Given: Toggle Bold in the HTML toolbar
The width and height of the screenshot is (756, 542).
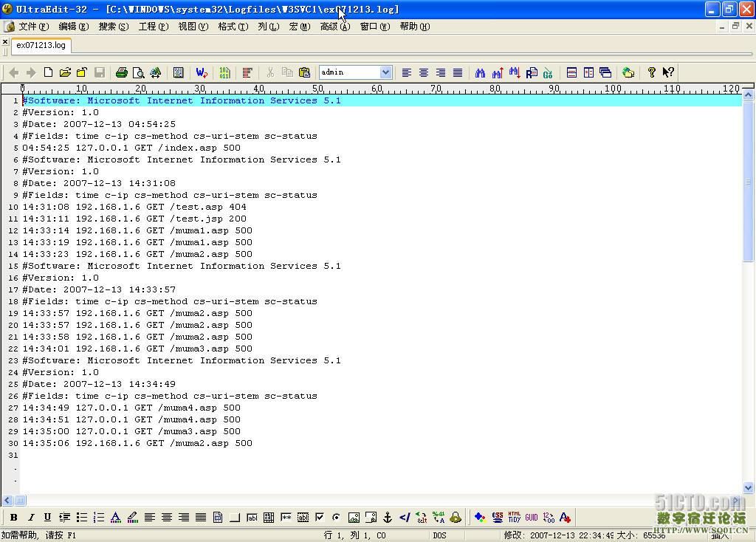Looking at the screenshot, I should pos(14,518).
